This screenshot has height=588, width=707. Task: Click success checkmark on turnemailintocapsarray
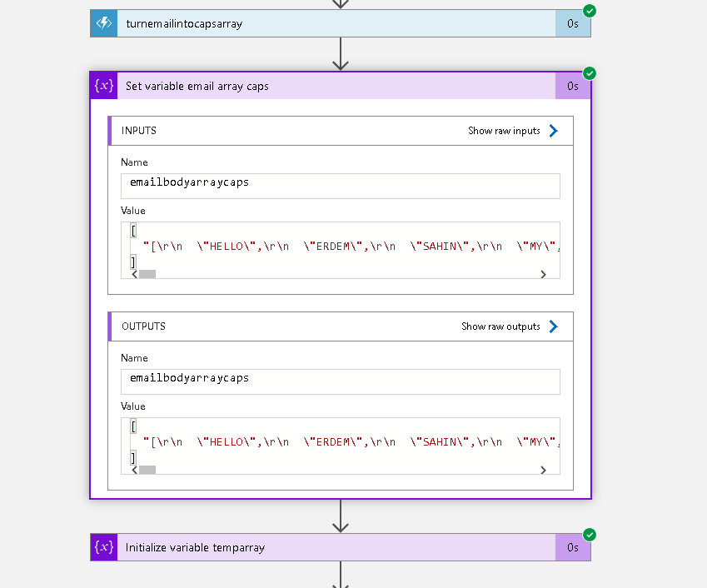tap(590, 11)
